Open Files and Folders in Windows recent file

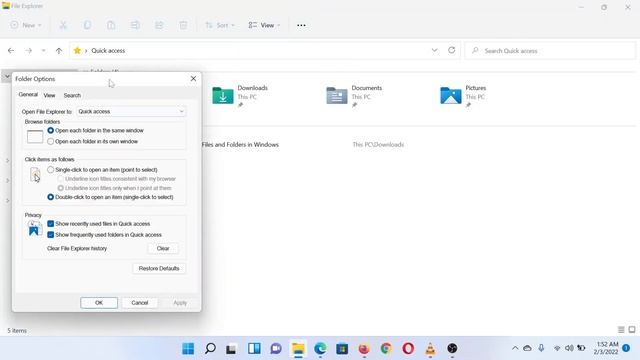[x=240, y=144]
